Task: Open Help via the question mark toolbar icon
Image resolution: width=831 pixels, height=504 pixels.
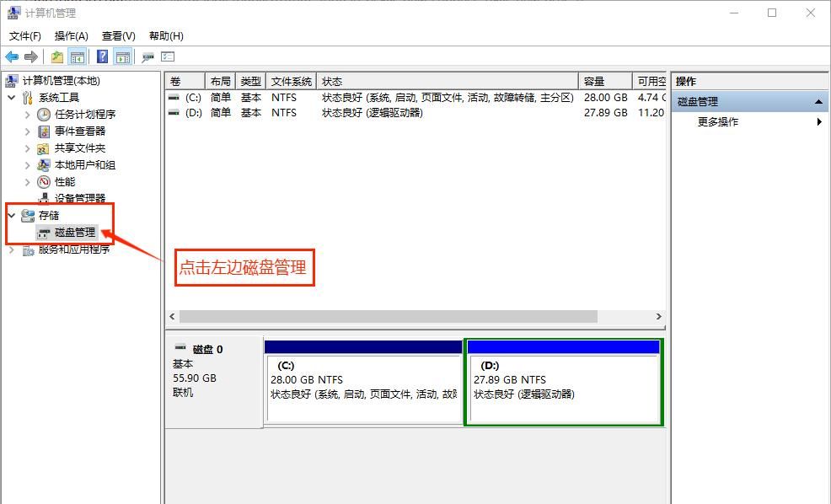Action: click(101, 56)
